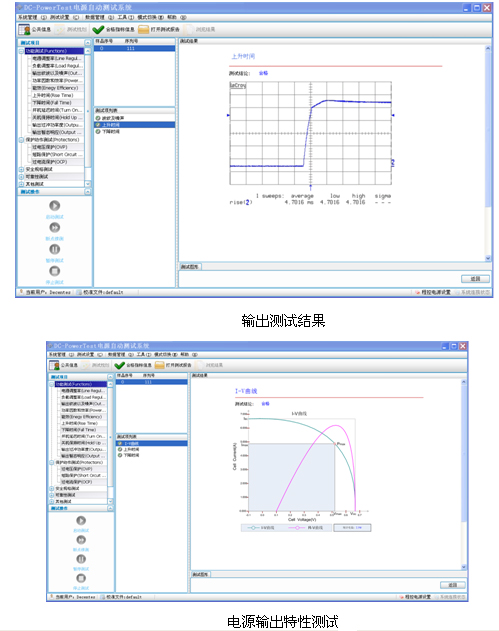
Task: Click the user info icon in the rise-time window toolbar
Action: pos(24,29)
